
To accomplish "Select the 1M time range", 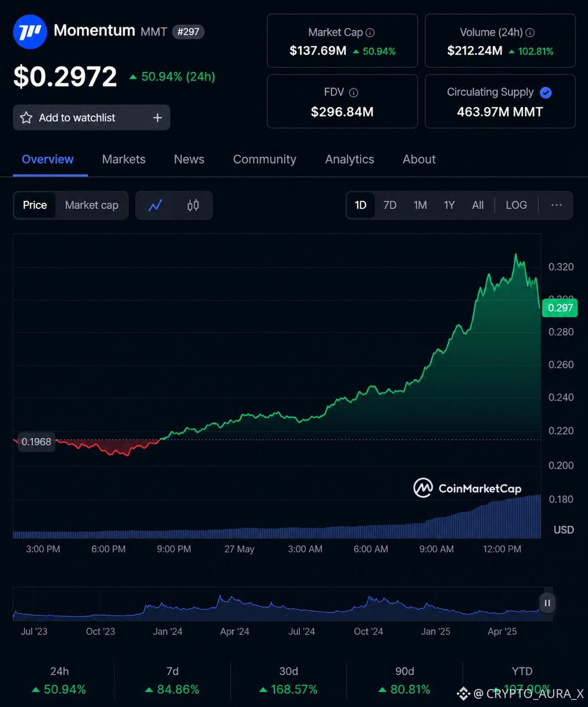I will coord(420,205).
